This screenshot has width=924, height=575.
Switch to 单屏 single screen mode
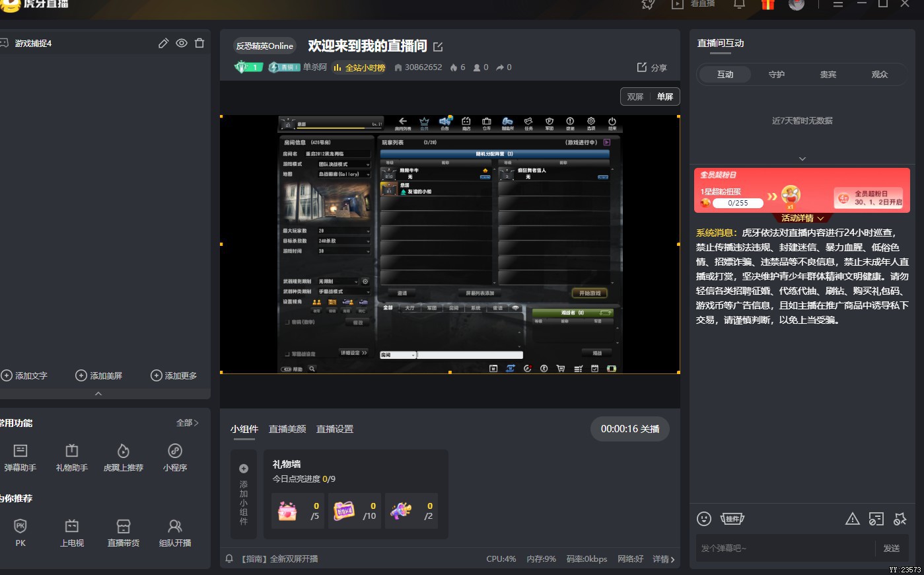click(665, 96)
